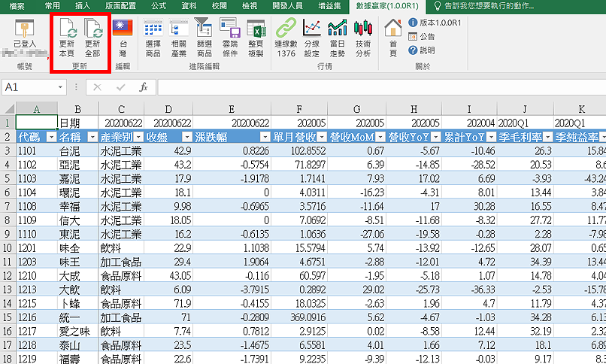Open 篩選商品 filter funnel tool
Screen dimensions: 606x364
[204, 38]
